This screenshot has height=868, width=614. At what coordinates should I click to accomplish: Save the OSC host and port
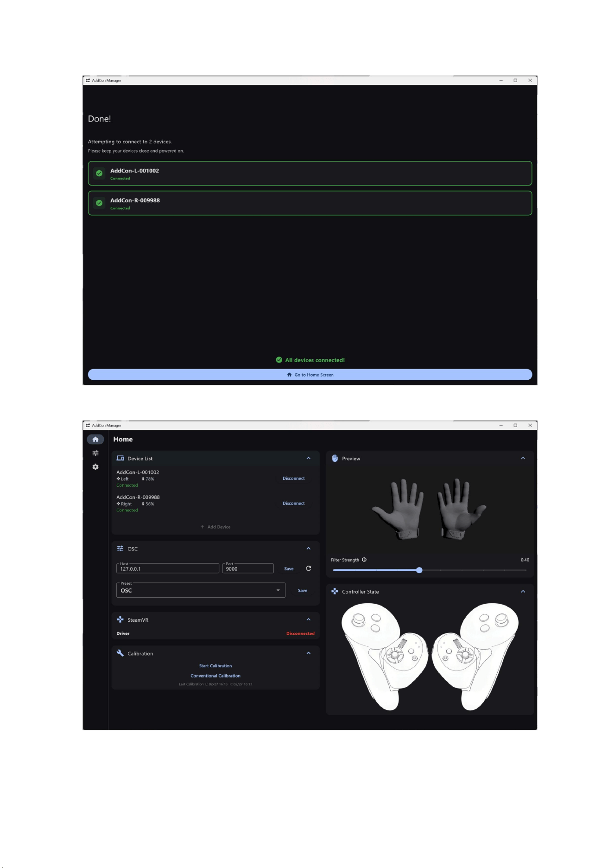pyautogui.click(x=289, y=569)
